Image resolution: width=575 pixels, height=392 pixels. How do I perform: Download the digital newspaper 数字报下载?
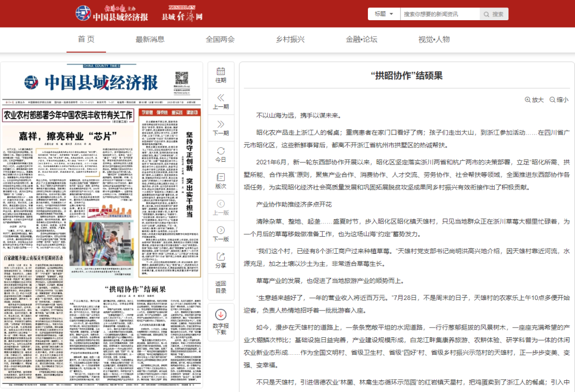(221, 322)
